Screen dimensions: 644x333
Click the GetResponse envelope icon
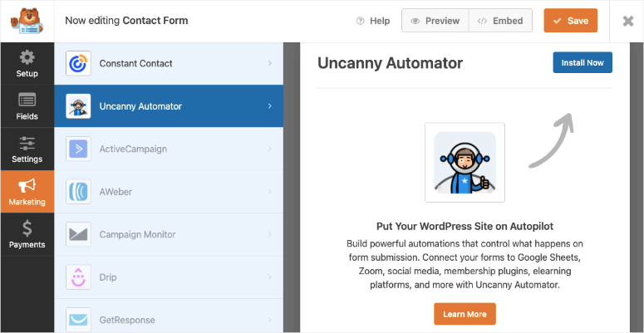tap(79, 320)
